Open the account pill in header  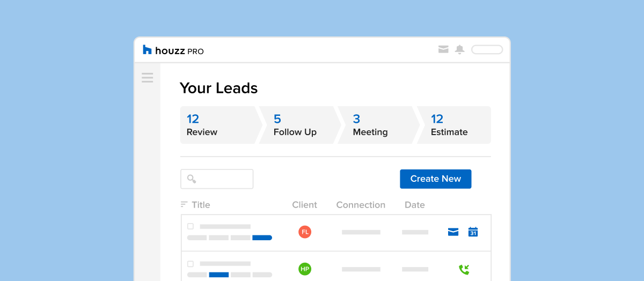click(x=487, y=50)
